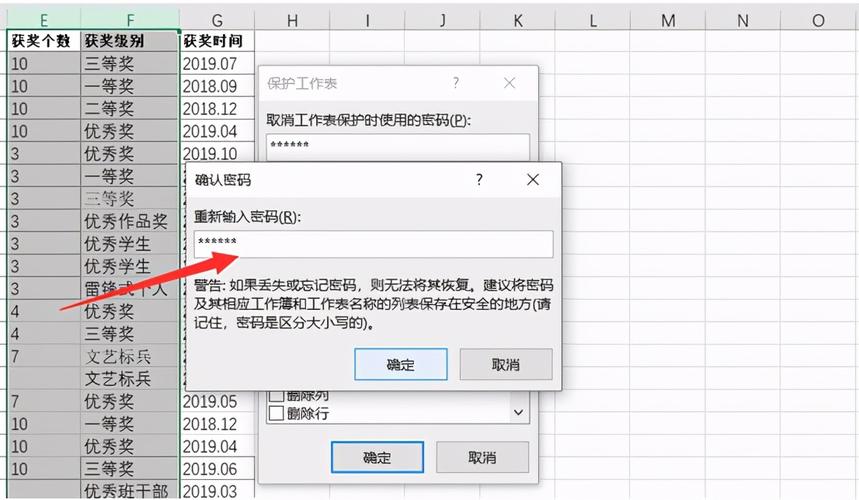This screenshot has width=859, height=500.
Task: Click 取消 in the 保护工作表 dialog
Action: pos(482,457)
